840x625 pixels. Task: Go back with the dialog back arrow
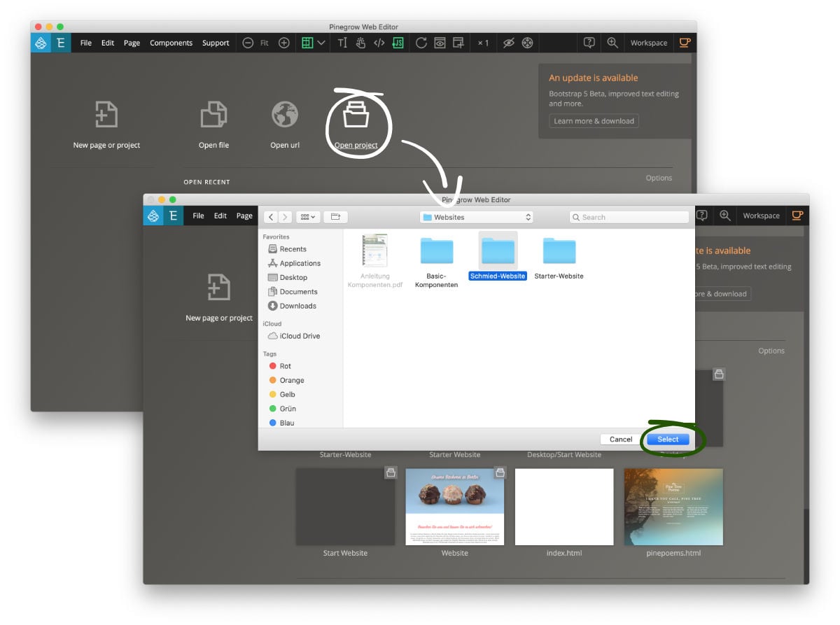pos(271,217)
